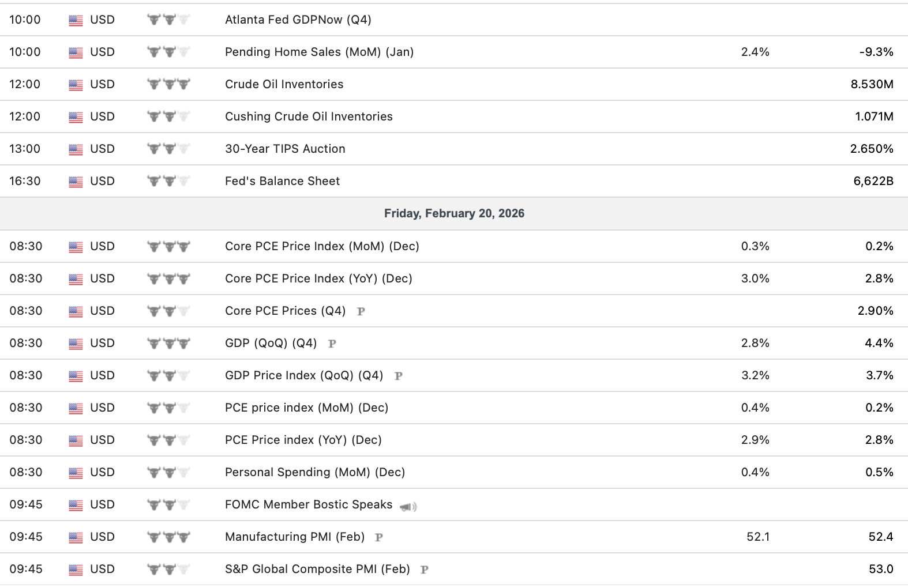Click the P icon next to GDP Price Index
This screenshot has height=588, width=908.
(x=397, y=376)
